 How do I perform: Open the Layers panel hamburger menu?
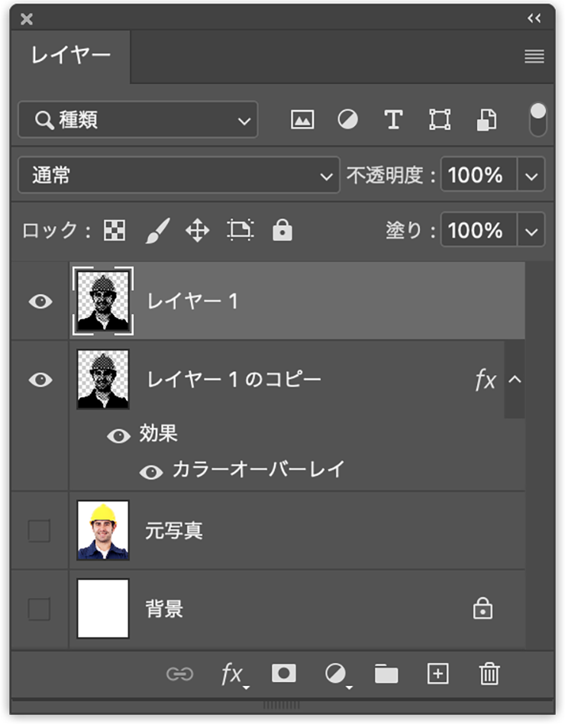tap(534, 57)
